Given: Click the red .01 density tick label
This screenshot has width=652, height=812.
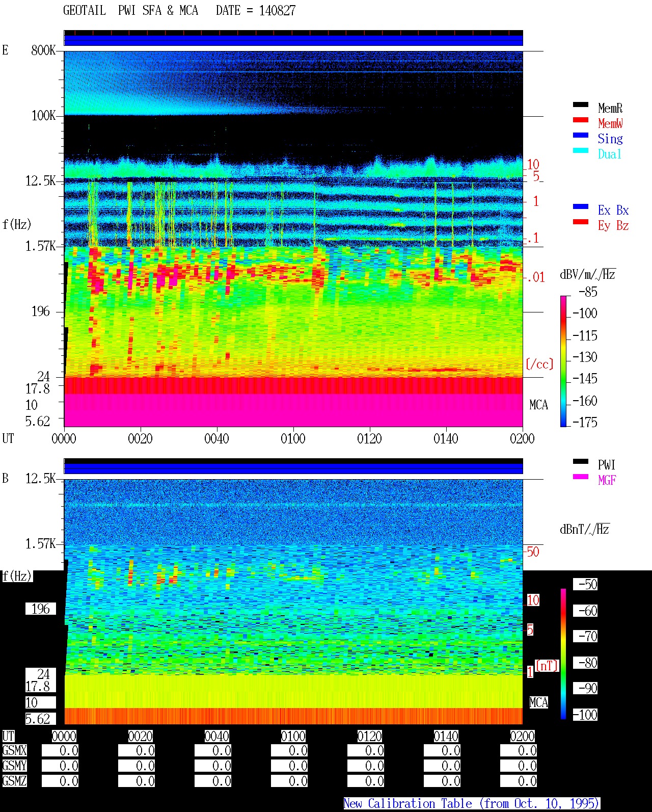Looking at the screenshot, I should (535, 278).
